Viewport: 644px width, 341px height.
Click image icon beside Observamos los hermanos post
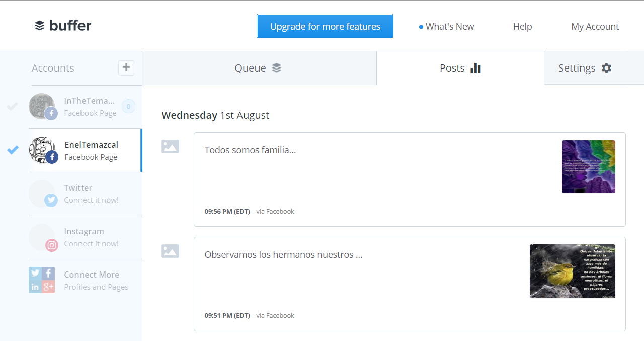pos(170,251)
